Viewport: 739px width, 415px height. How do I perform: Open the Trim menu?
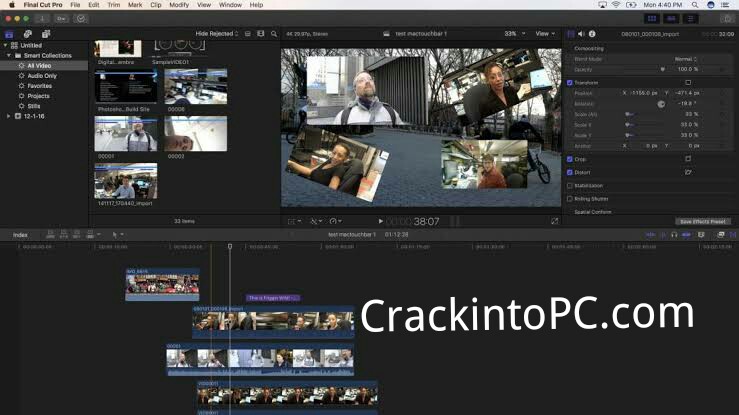(114, 5)
